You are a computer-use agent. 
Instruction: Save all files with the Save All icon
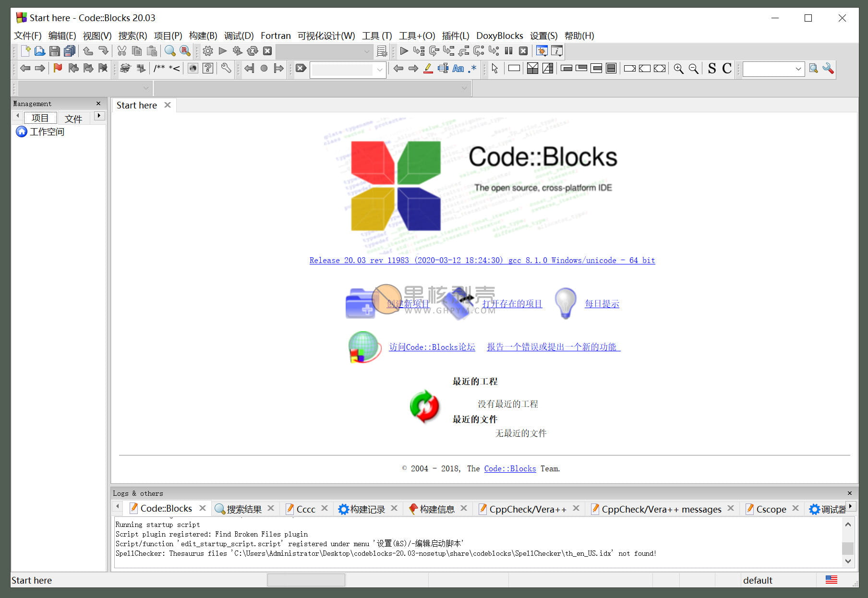point(69,51)
